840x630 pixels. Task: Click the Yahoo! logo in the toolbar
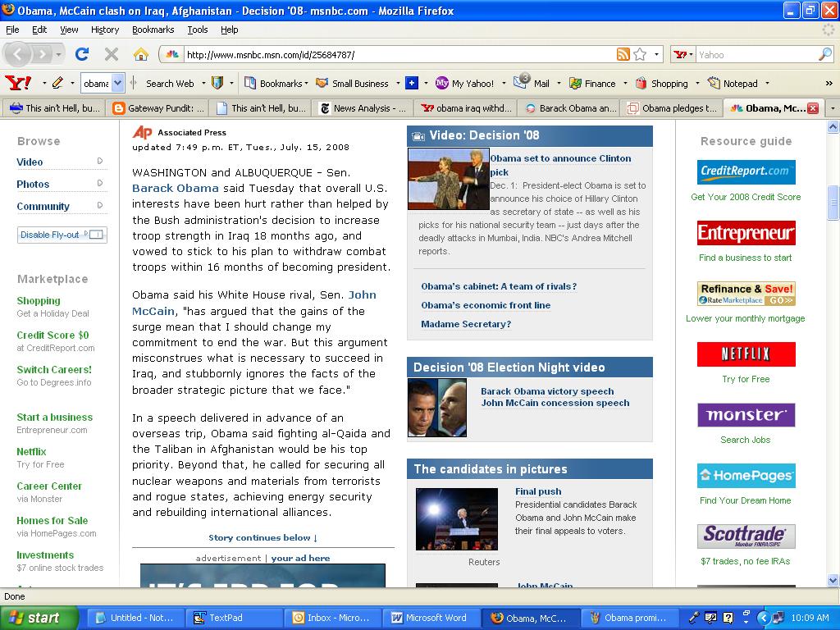17,83
